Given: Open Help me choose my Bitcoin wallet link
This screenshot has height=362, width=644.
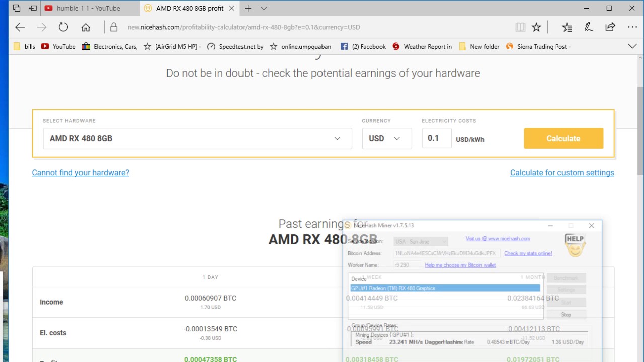Looking at the screenshot, I should 460,265.
